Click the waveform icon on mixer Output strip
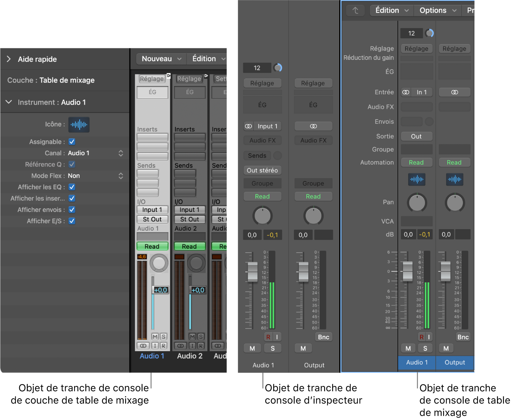This screenshot has height=420, width=514. (x=454, y=179)
